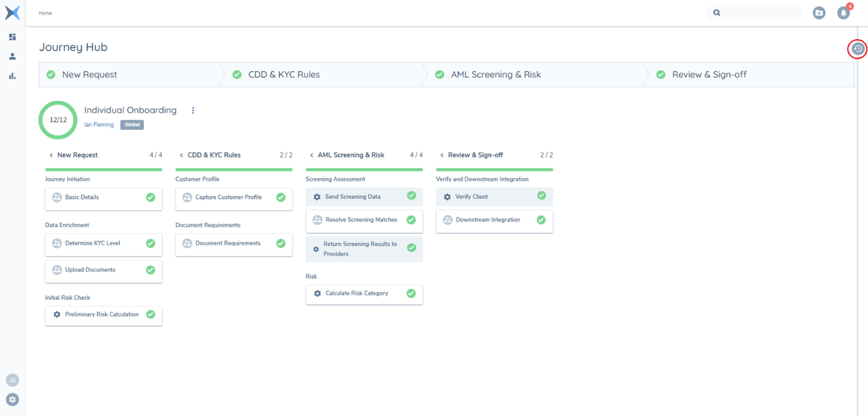Open the reports bar chart icon
The image size is (868, 416).
click(12, 76)
